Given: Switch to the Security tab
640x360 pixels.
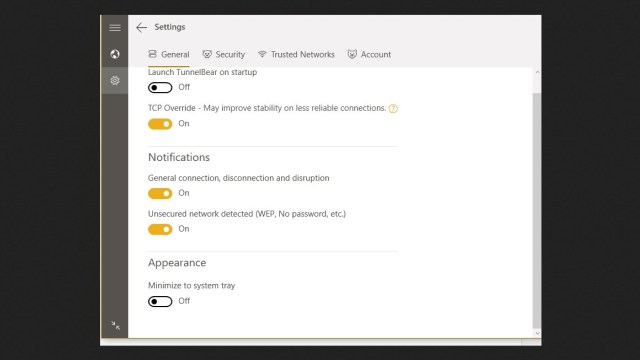Looking at the screenshot, I should (x=224, y=54).
